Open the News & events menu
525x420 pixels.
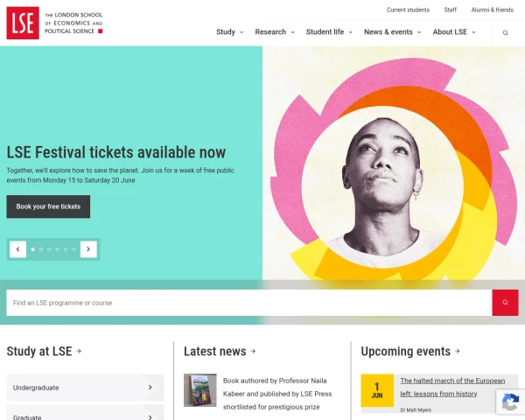[392, 31]
